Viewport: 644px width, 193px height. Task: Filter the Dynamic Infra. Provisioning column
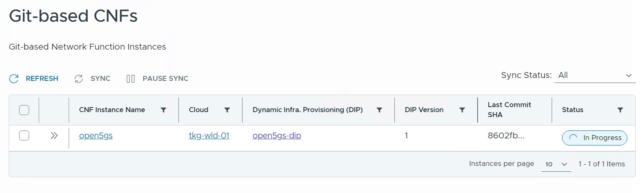(x=379, y=110)
